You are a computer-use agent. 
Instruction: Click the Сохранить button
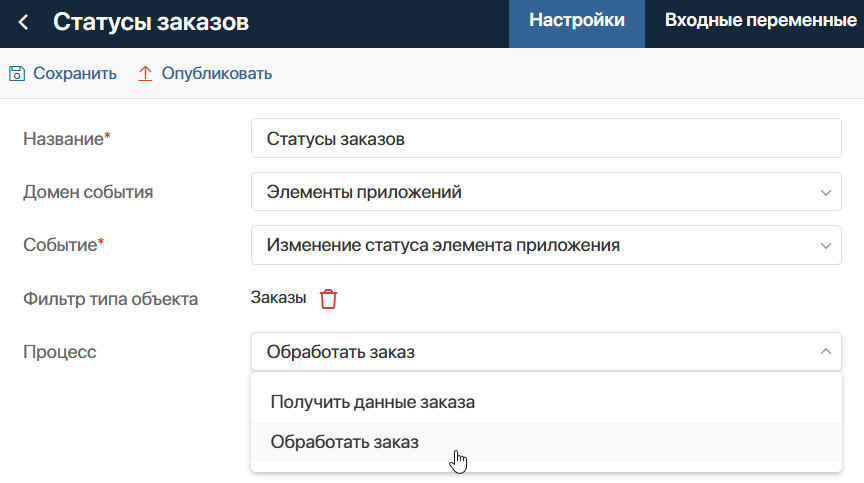click(x=63, y=73)
